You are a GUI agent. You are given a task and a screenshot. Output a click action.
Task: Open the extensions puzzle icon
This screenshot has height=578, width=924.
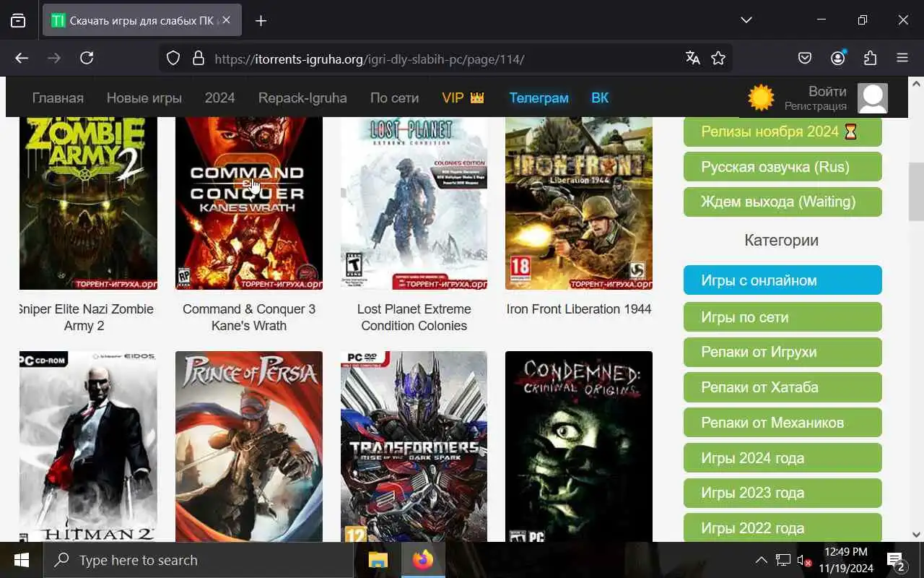point(870,59)
